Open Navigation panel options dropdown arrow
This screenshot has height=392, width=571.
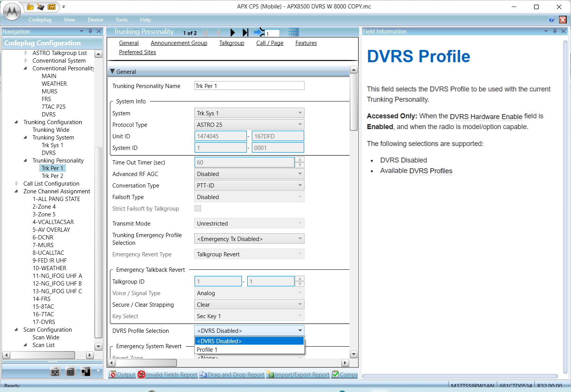pyautogui.click(x=82, y=31)
